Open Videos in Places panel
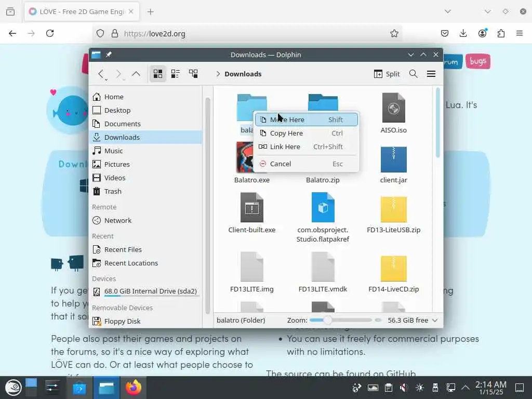Screen dimensions: 532x399 146,178
